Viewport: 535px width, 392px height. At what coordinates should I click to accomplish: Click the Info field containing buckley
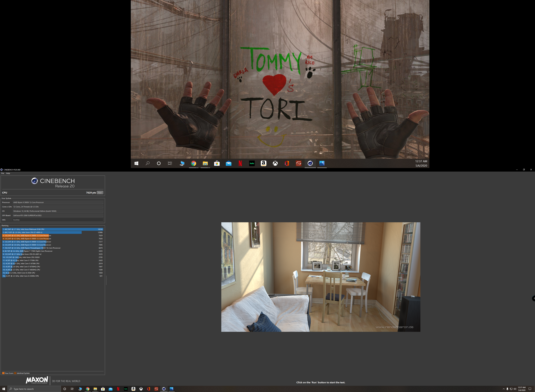coord(58,220)
